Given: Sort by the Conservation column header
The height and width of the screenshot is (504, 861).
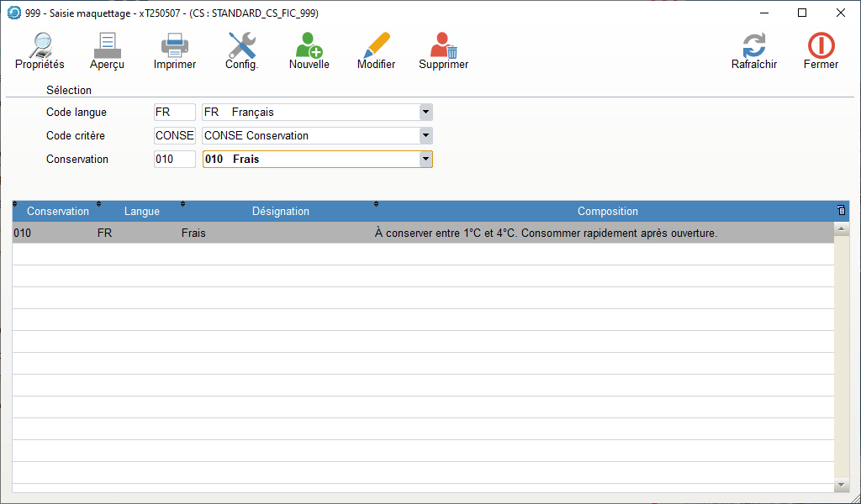Looking at the screenshot, I should point(58,212).
